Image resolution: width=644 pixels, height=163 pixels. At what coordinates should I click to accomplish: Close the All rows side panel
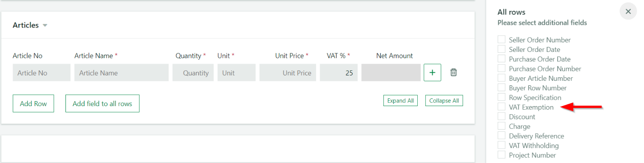click(628, 12)
